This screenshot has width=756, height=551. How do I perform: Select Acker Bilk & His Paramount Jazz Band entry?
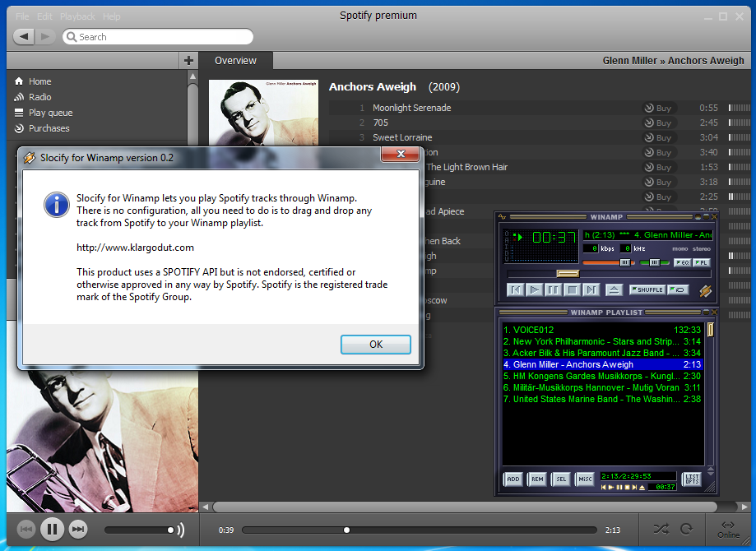[x=601, y=353]
